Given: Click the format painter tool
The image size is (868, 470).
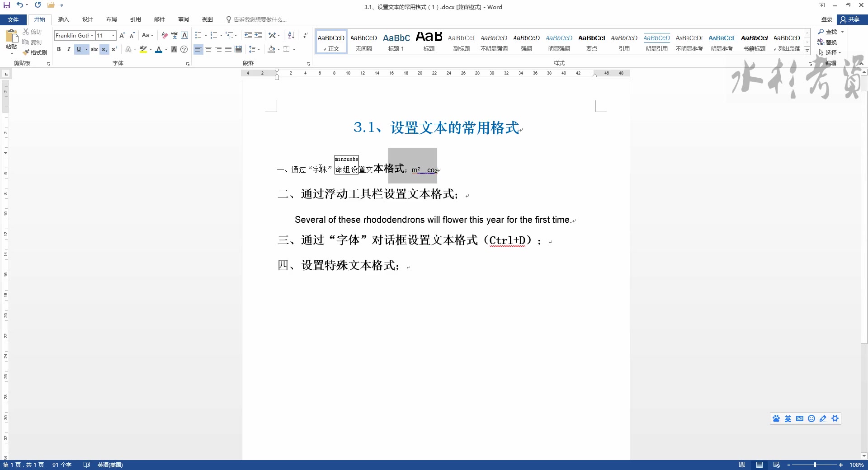Looking at the screenshot, I should pos(35,52).
